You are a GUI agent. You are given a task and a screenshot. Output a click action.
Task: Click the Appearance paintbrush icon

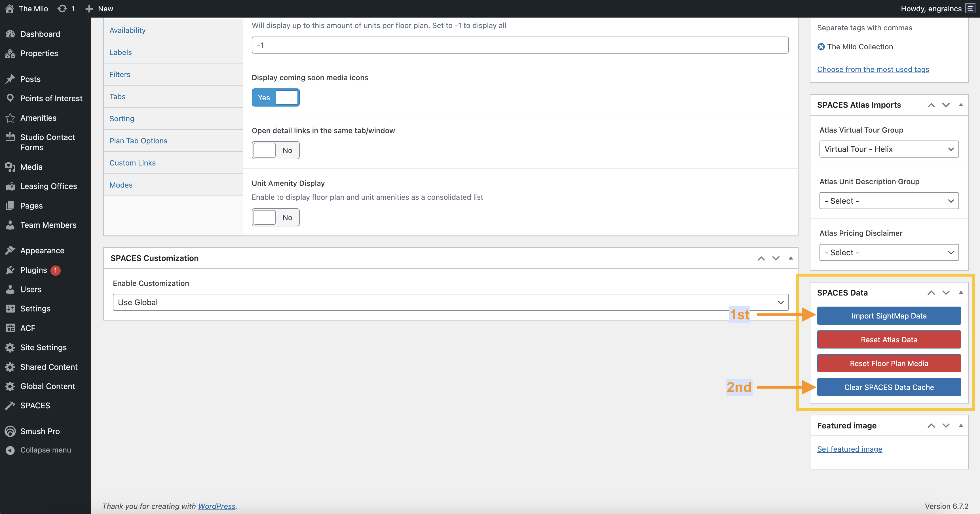[x=10, y=250]
